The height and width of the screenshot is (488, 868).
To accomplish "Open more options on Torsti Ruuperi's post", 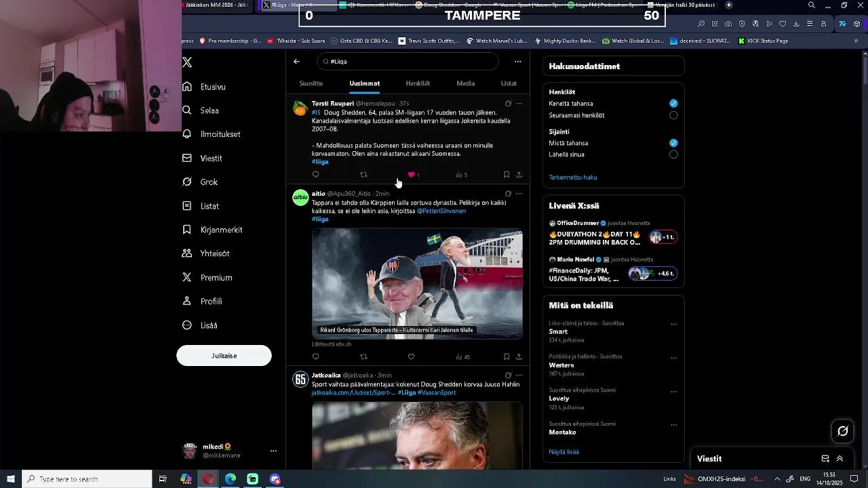I will coord(519,104).
